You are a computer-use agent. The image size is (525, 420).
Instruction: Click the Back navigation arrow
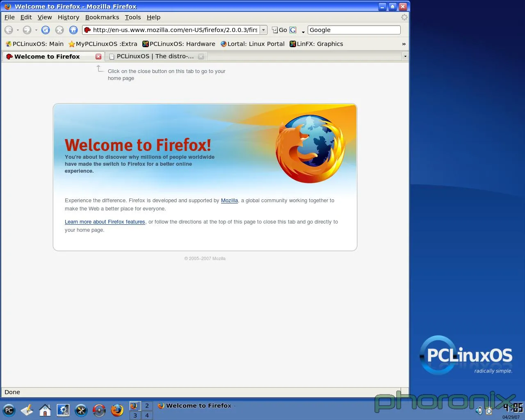(9, 30)
